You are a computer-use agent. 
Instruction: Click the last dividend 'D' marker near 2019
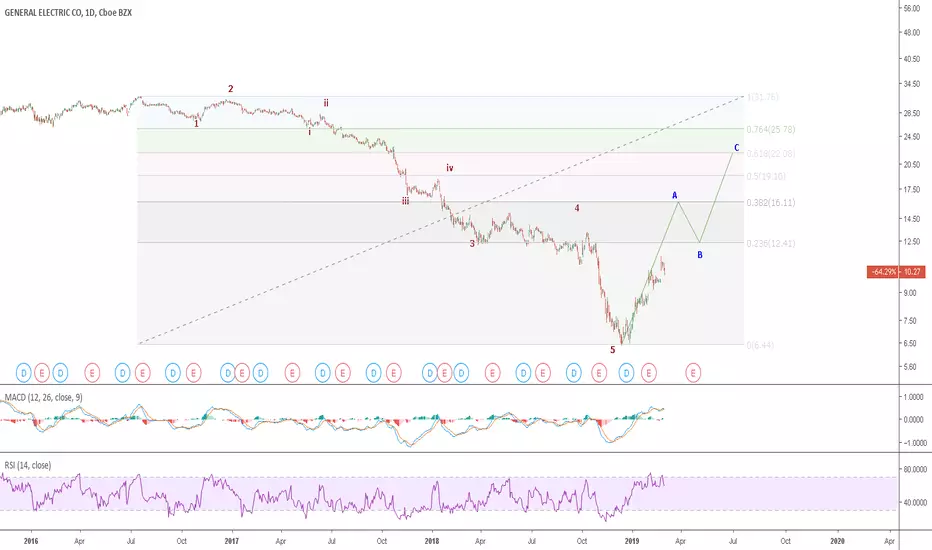click(626, 373)
